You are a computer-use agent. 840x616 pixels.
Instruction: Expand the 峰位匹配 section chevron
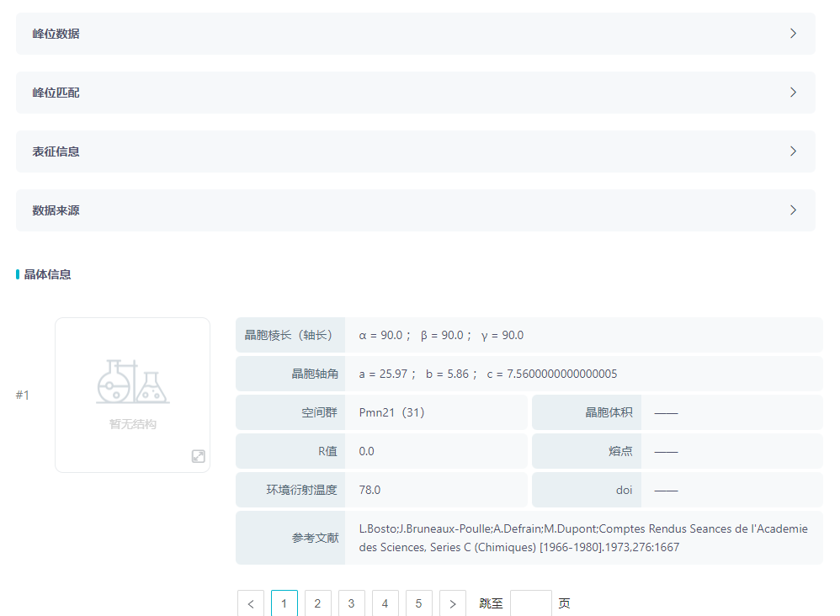793,92
